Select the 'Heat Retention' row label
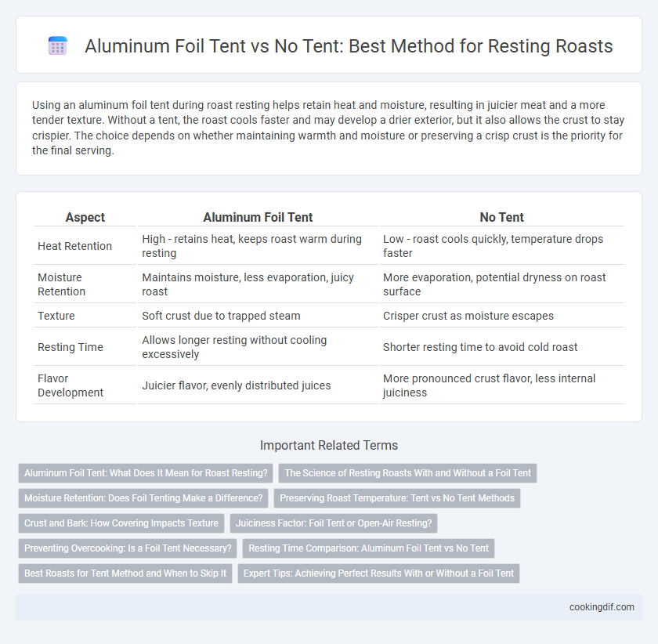The image size is (658, 644). pyautogui.click(x=74, y=246)
